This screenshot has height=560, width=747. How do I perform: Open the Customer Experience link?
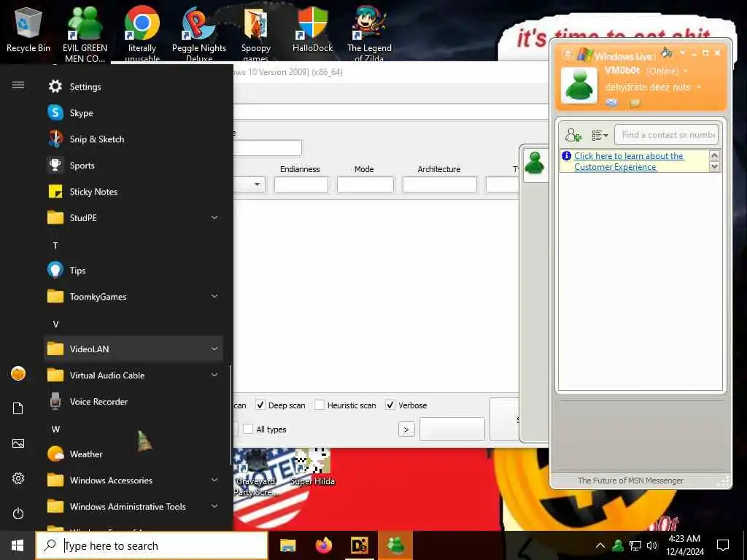pyautogui.click(x=629, y=161)
